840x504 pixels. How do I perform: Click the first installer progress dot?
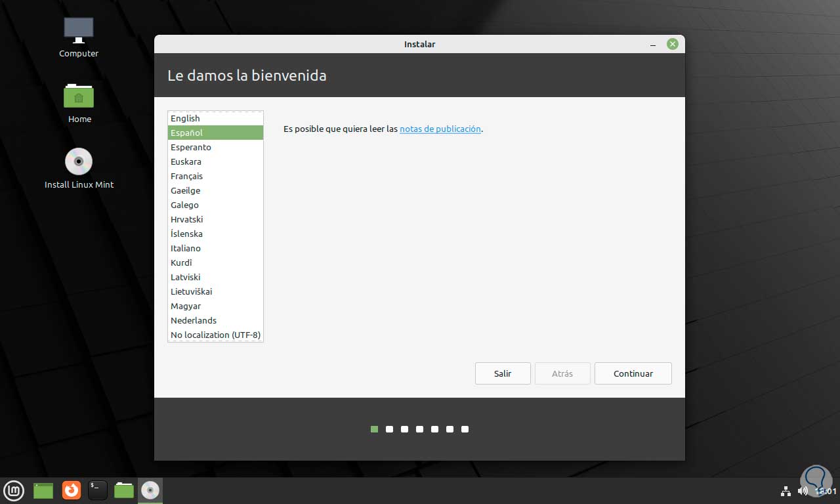[374, 429]
